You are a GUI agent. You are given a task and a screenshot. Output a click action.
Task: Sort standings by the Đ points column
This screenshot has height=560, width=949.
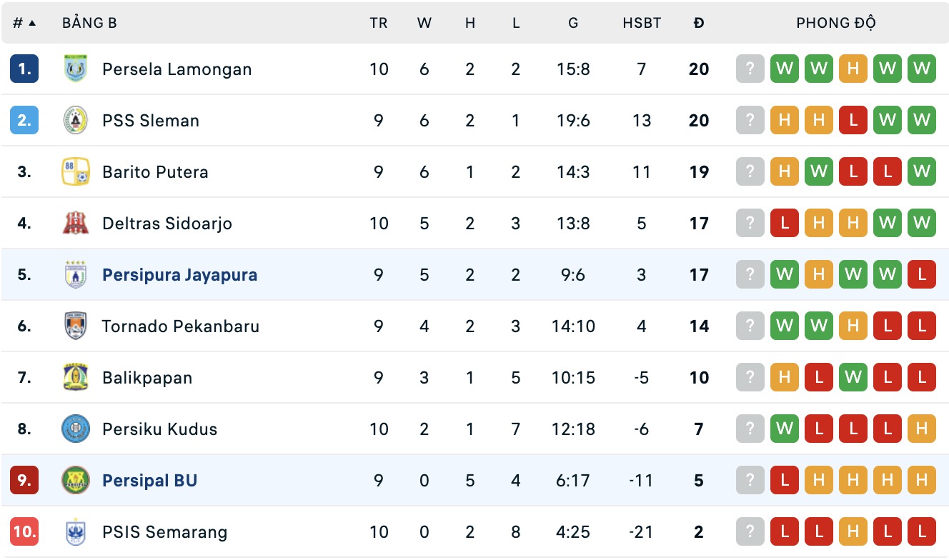698,23
